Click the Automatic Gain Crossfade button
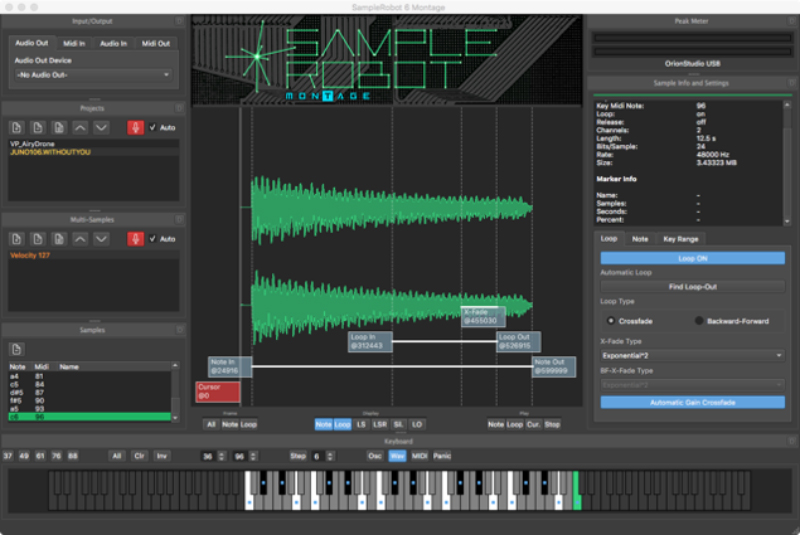Viewport: 800px width, 535px height. (x=692, y=402)
